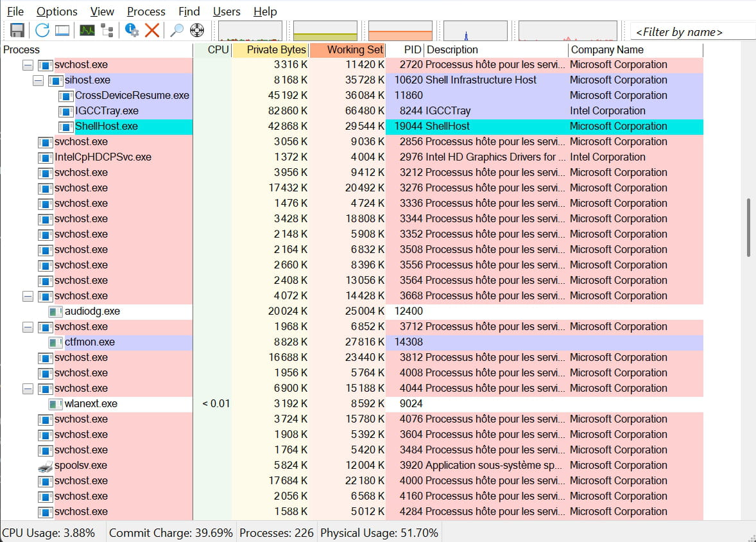Collapse the svchost.exe node above audiodg.exe
Viewport: 756px width, 542px height.
pyautogui.click(x=28, y=296)
